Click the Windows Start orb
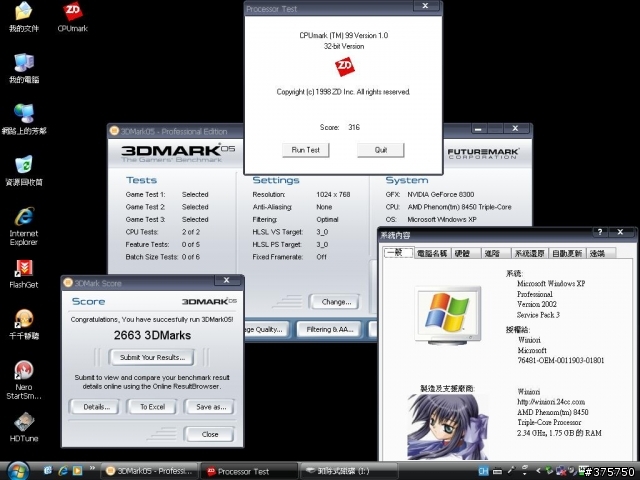The height and width of the screenshot is (480, 640). (x=19, y=470)
